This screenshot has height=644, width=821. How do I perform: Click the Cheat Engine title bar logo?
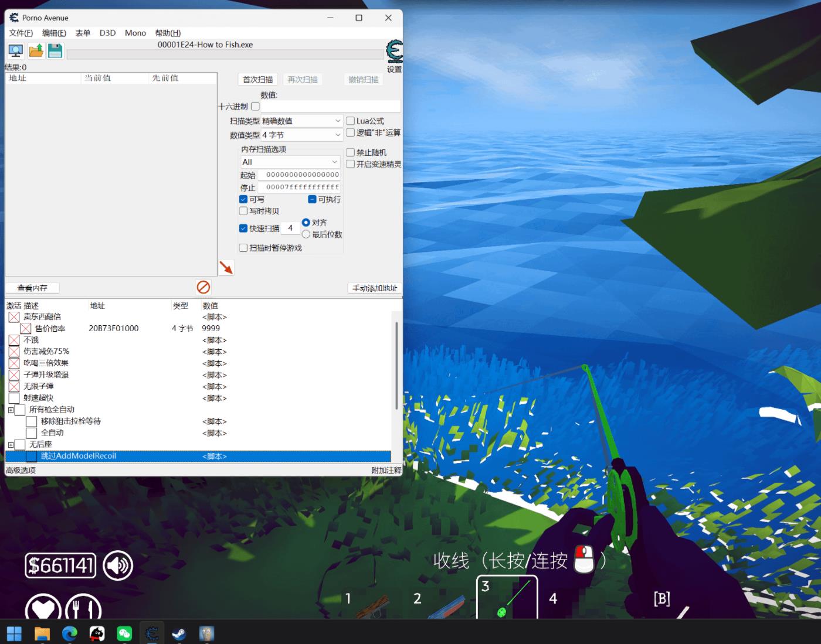[14, 18]
